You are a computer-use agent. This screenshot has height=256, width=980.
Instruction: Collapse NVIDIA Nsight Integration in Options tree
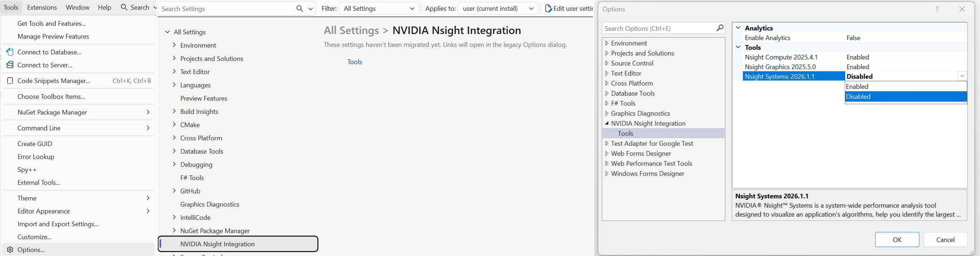tap(607, 123)
